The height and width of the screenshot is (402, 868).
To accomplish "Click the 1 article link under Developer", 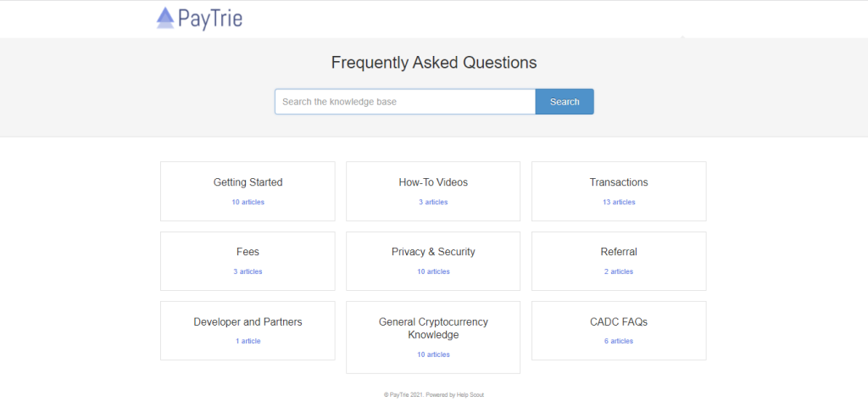I will coord(248,341).
